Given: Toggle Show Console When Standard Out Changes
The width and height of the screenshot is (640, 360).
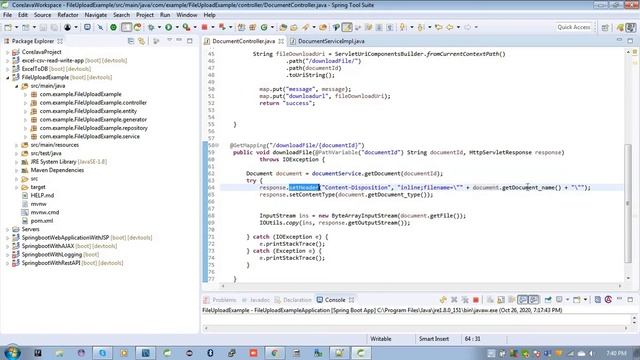Looking at the screenshot, I should click(x=522, y=300).
